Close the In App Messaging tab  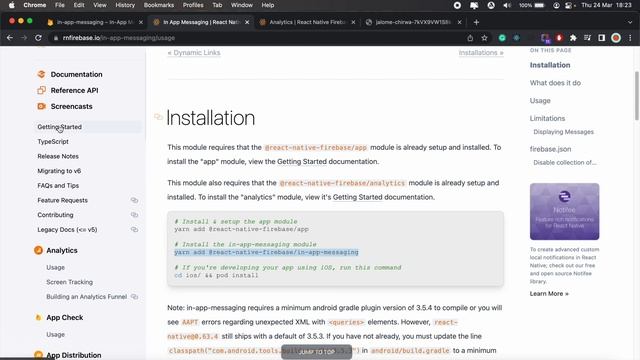[247, 22]
